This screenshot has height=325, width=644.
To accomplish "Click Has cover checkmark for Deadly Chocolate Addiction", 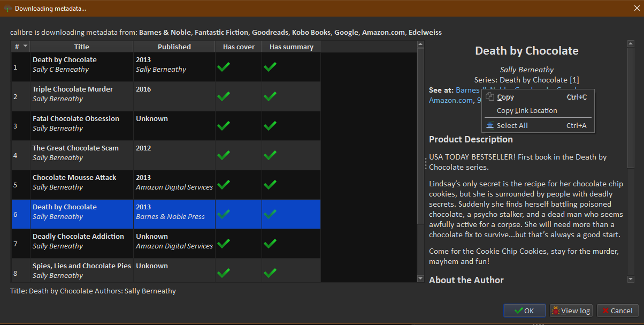I will [224, 244].
